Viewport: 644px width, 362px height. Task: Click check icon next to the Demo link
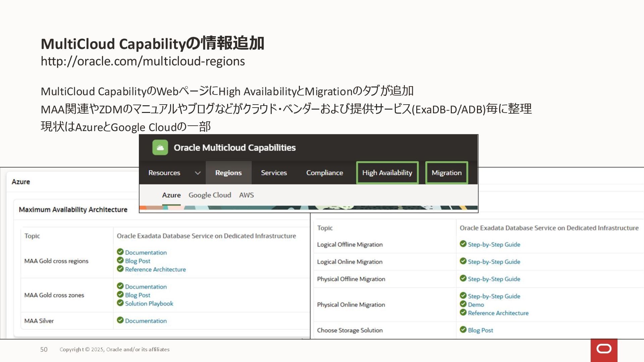click(463, 304)
